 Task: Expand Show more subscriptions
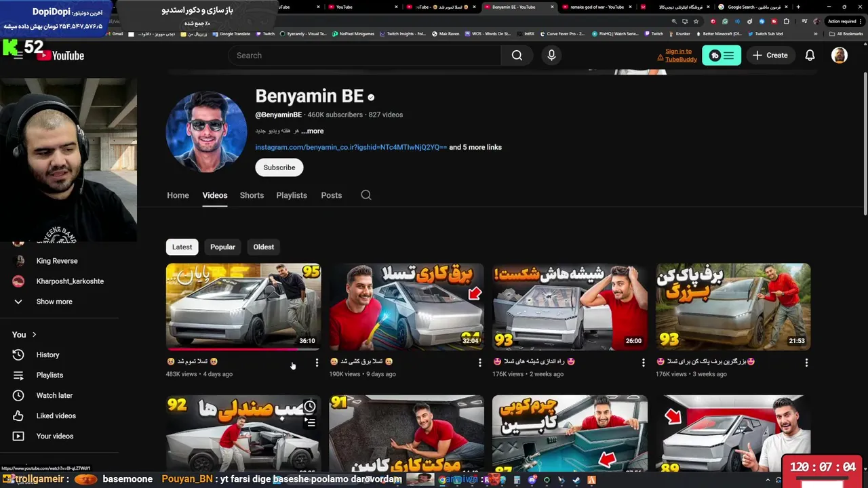click(54, 302)
